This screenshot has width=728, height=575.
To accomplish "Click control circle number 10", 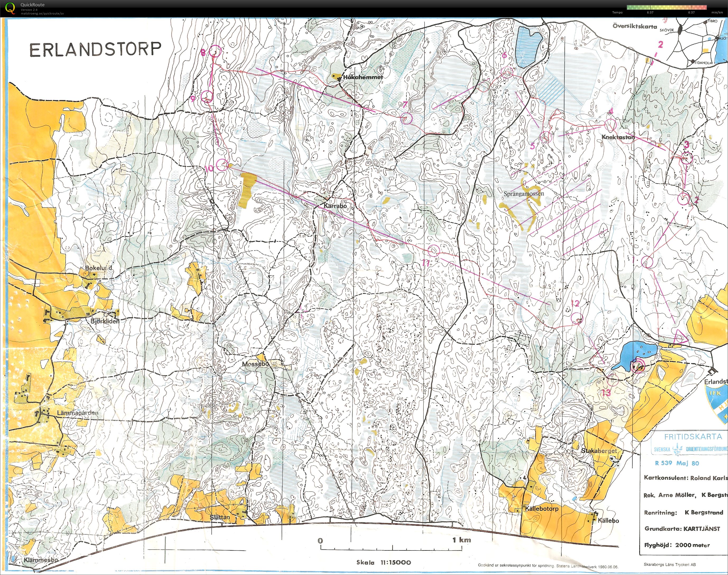I will click(222, 165).
